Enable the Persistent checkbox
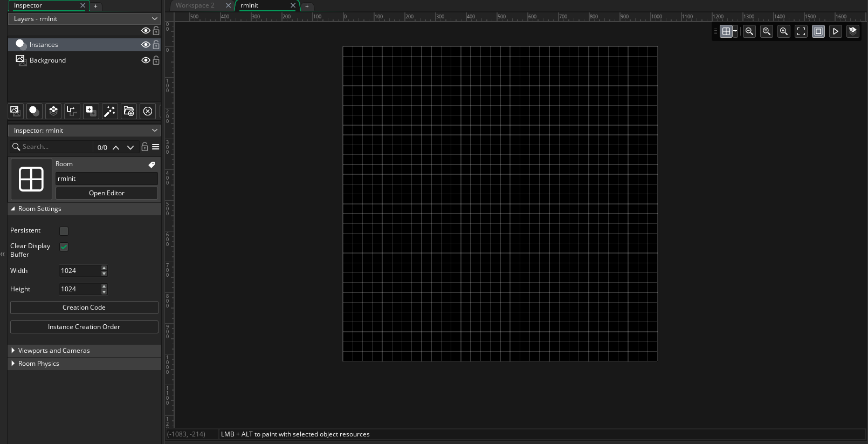 tap(64, 231)
